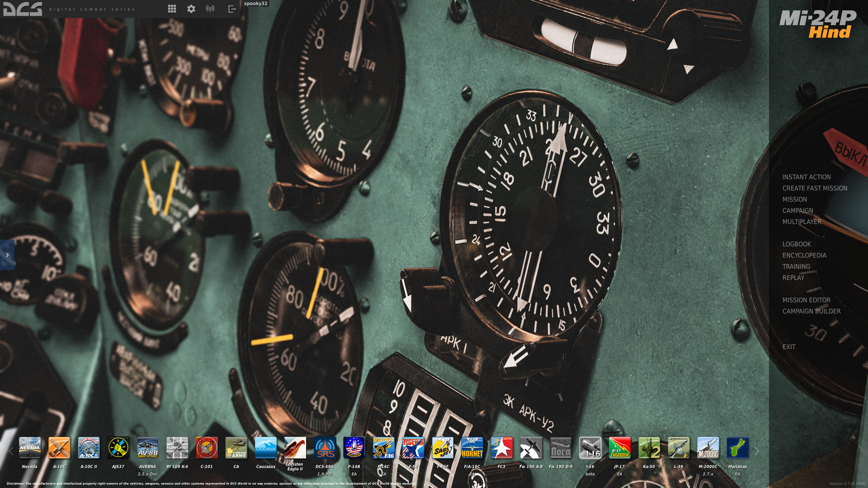Open the modules grid icon
868x488 pixels.
[x=172, y=9]
